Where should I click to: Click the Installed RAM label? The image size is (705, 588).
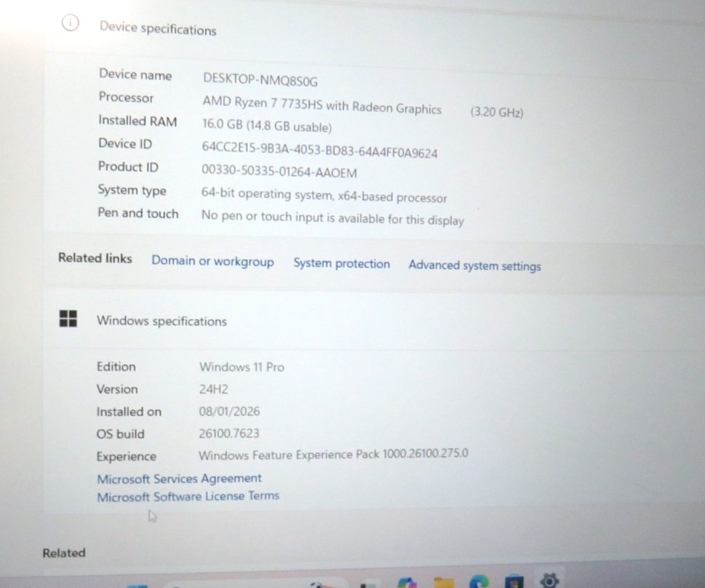click(137, 120)
